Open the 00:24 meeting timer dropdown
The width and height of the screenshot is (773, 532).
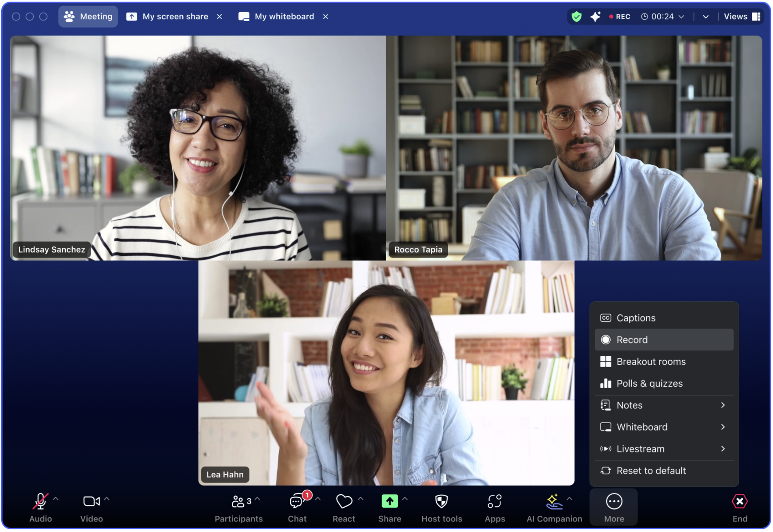[663, 17]
